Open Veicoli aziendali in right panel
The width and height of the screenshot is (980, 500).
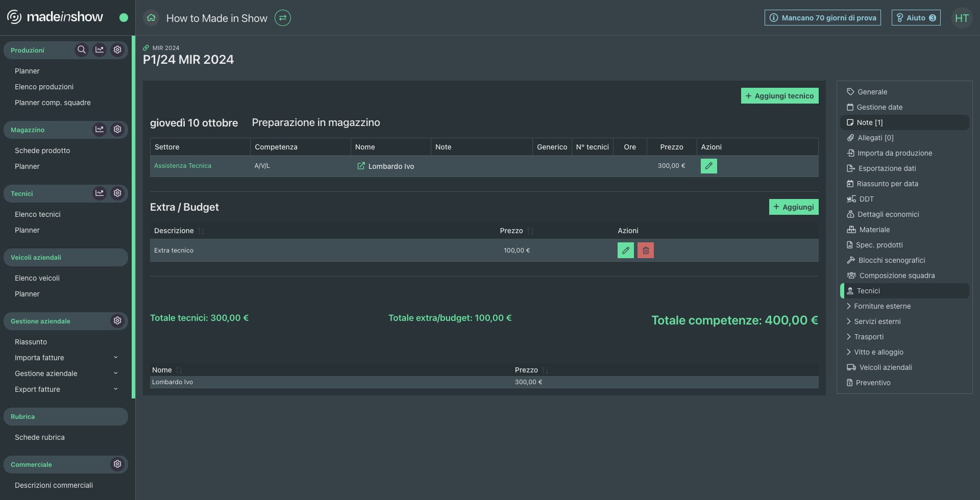(x=904, y=367)
